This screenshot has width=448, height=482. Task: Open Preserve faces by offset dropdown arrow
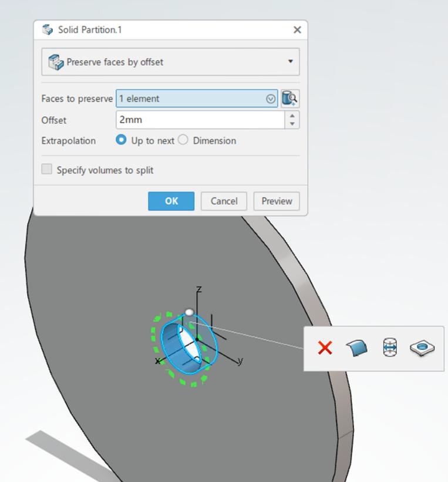(x=290, y=62)
